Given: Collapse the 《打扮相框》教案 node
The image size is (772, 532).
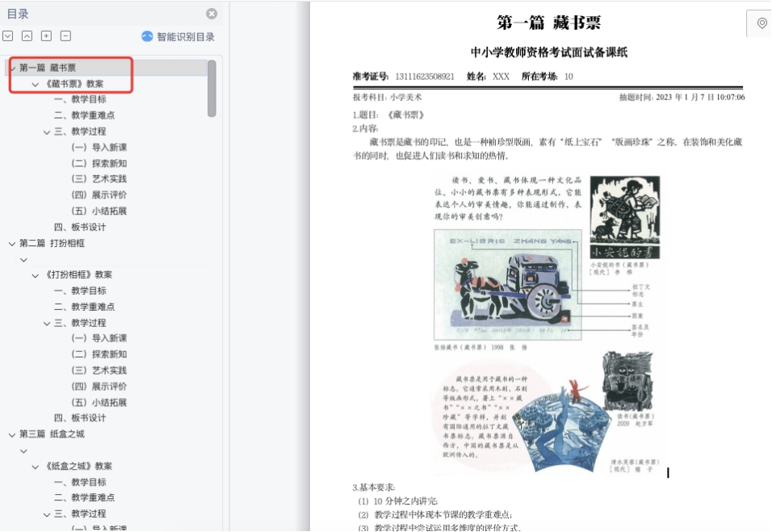Looking at the screenshot, I should 36,275.
